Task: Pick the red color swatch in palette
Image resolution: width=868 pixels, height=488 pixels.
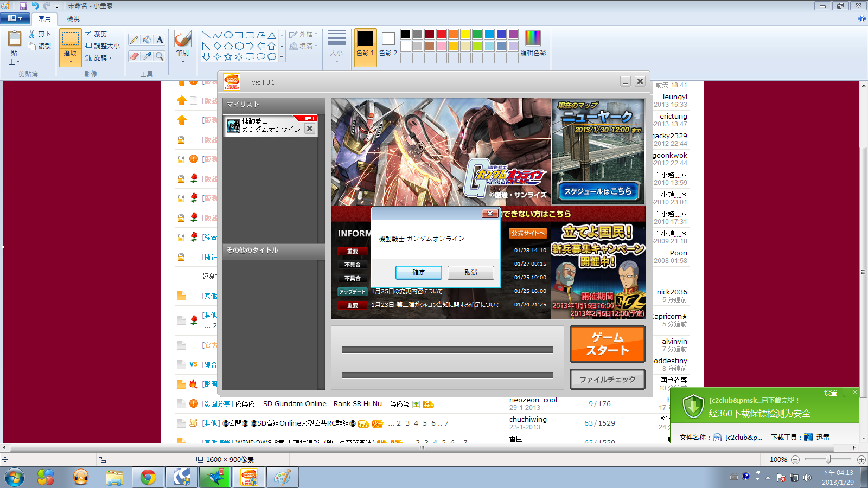Action: point(442,34)
